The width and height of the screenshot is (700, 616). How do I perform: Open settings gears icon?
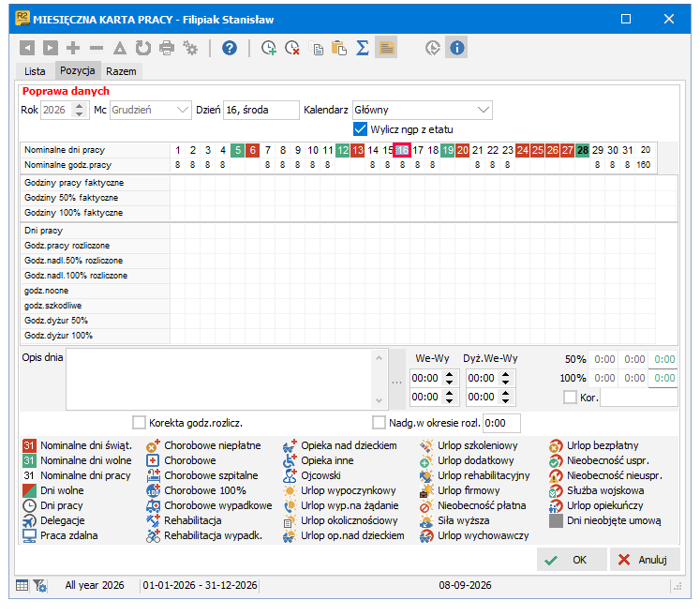click(190, 48)
